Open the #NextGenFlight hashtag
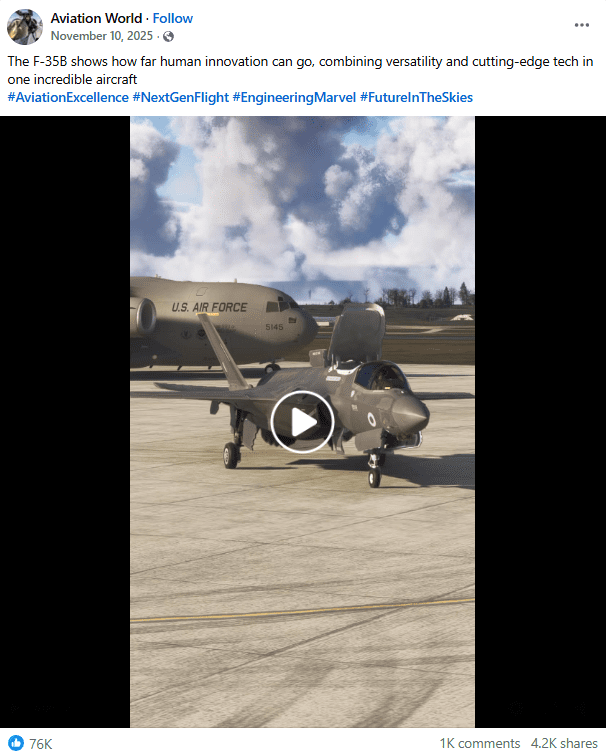Viewport: 606px width, 753px height. (181, 97)
